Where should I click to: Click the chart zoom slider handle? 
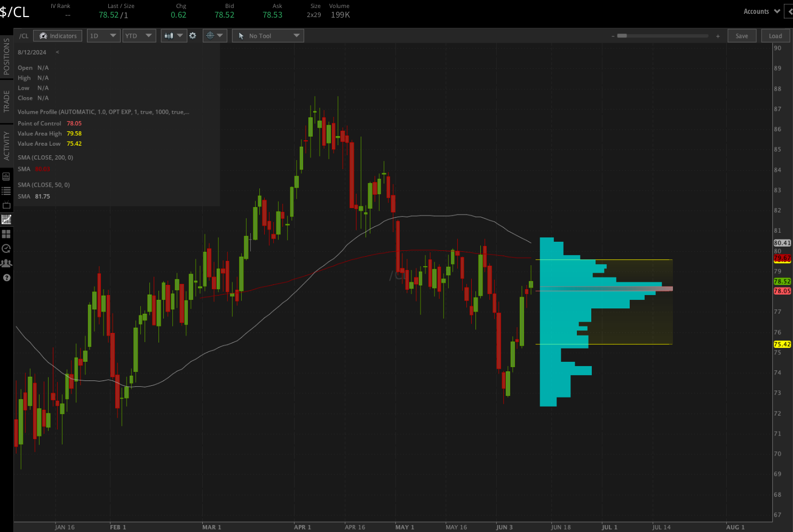coord(622,36)
